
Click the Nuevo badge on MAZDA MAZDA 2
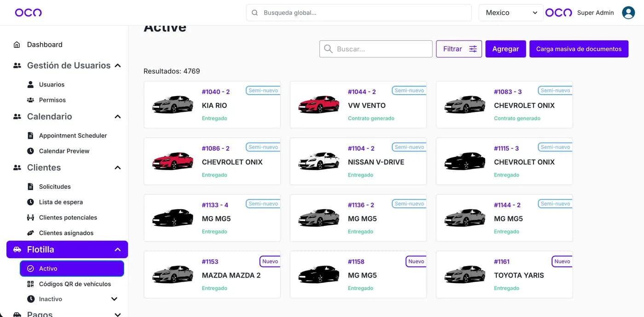tap(270, 261)
